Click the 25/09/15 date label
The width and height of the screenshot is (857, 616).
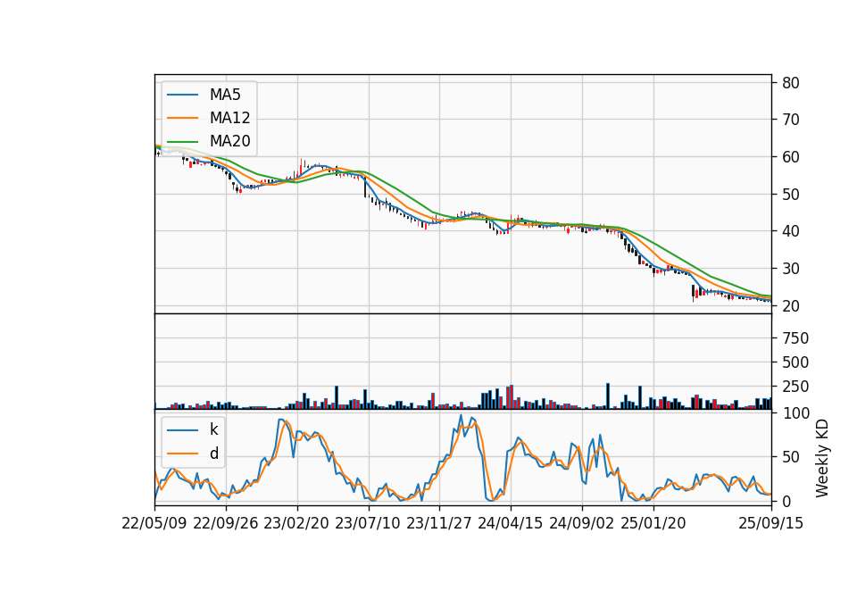(770, 523)
